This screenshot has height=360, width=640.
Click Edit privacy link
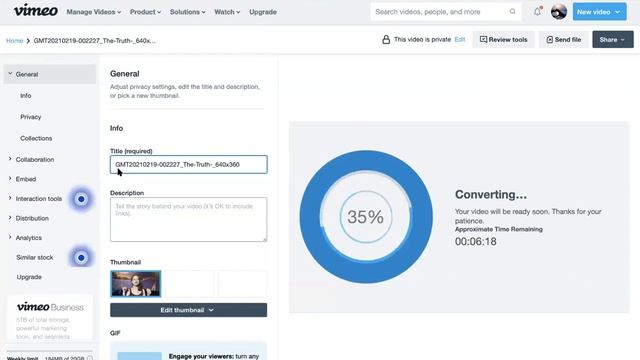[x=460, y=40]
